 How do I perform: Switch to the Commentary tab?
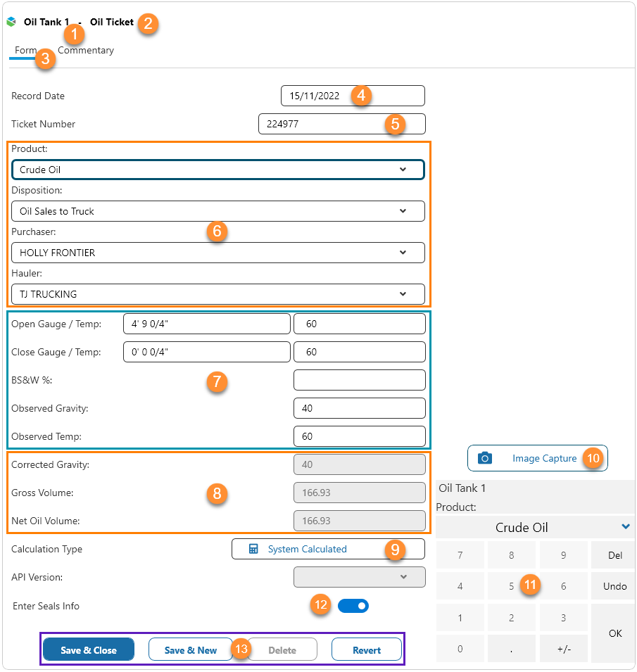point(87,51)
